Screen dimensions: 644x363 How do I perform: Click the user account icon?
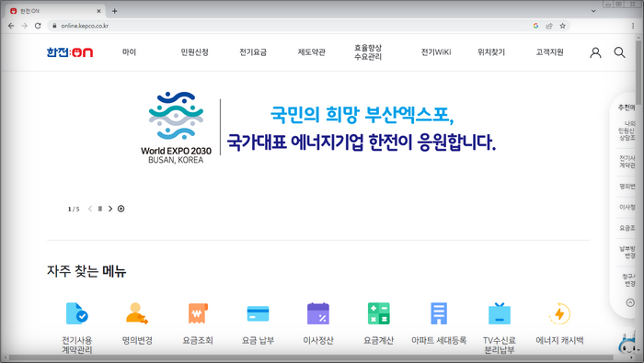pyautogui.click(x=595, y=52)
